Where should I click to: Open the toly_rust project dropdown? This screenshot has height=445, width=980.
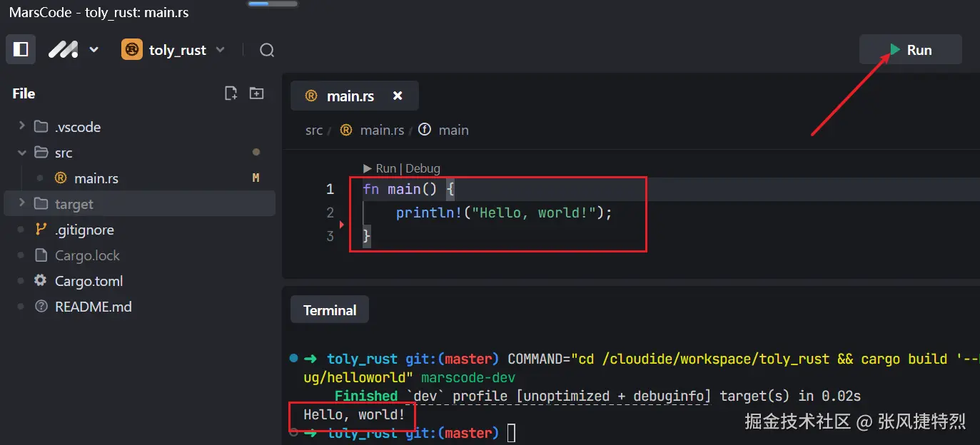(173, 50)
